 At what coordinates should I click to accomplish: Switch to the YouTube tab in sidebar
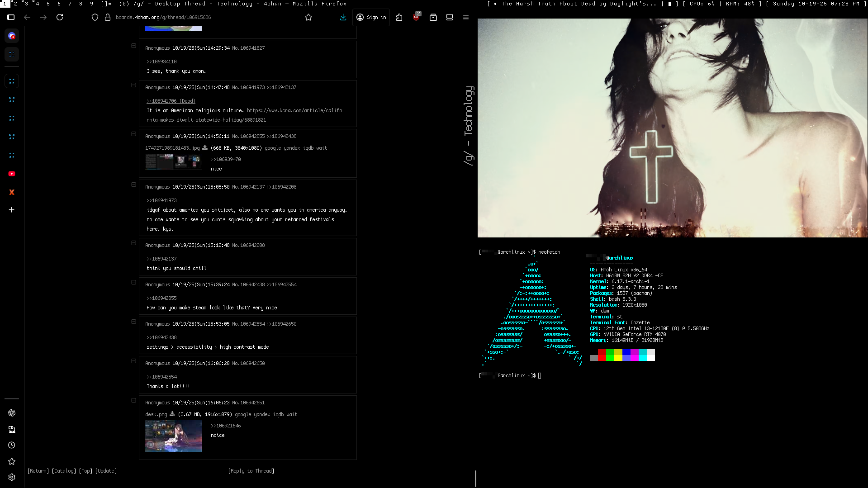[x=12, y=174]
